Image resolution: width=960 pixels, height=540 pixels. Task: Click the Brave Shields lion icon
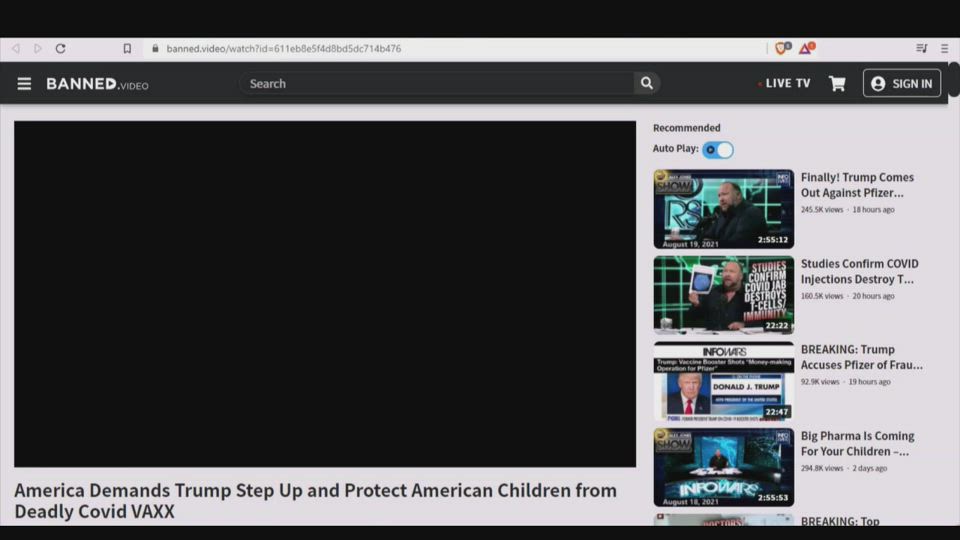(x=782, y=48)
